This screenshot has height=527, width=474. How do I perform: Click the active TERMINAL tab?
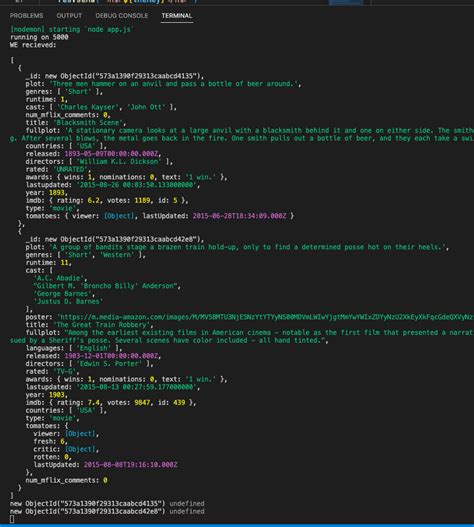click(x=177, y=15)
